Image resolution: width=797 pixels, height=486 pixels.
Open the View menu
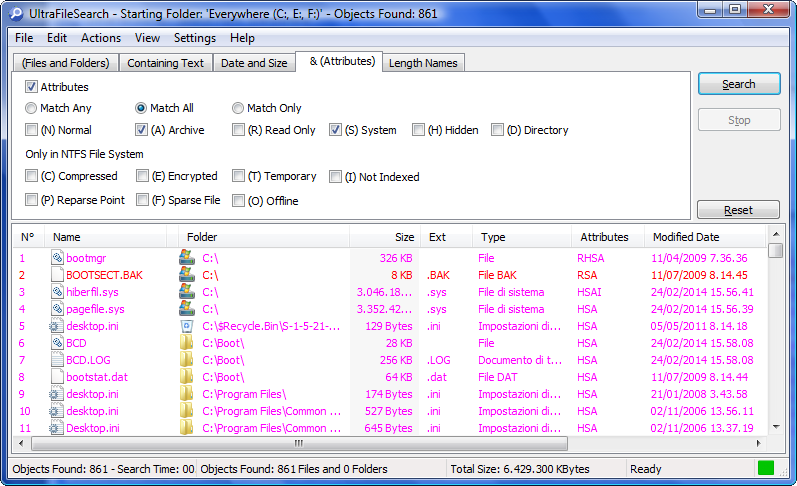147,38
